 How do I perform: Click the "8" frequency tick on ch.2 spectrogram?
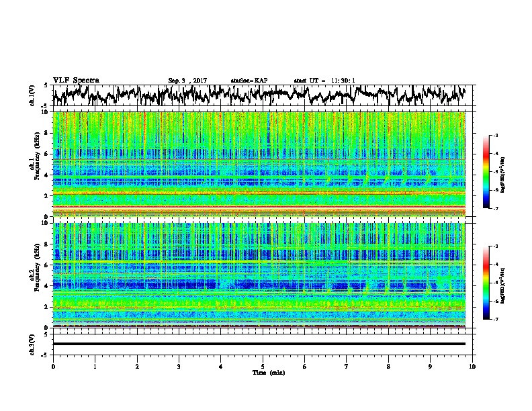coord(48,244)
